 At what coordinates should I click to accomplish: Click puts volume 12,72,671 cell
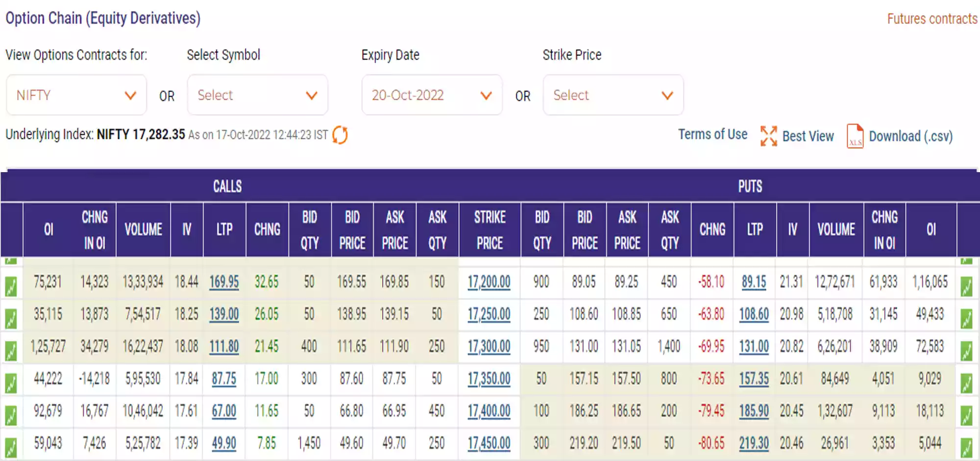coord(835,282)
